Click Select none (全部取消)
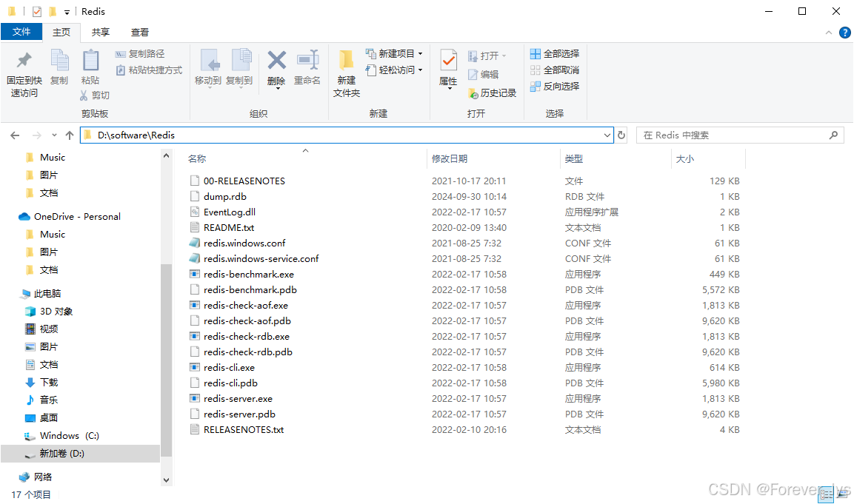 click(555, 70)
